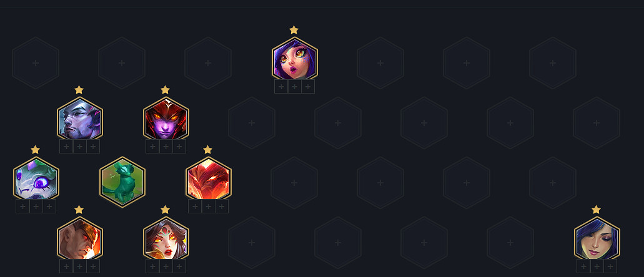Select the red-horned purple-faced champion hex
644x277 pixels.
pos(166,118)
